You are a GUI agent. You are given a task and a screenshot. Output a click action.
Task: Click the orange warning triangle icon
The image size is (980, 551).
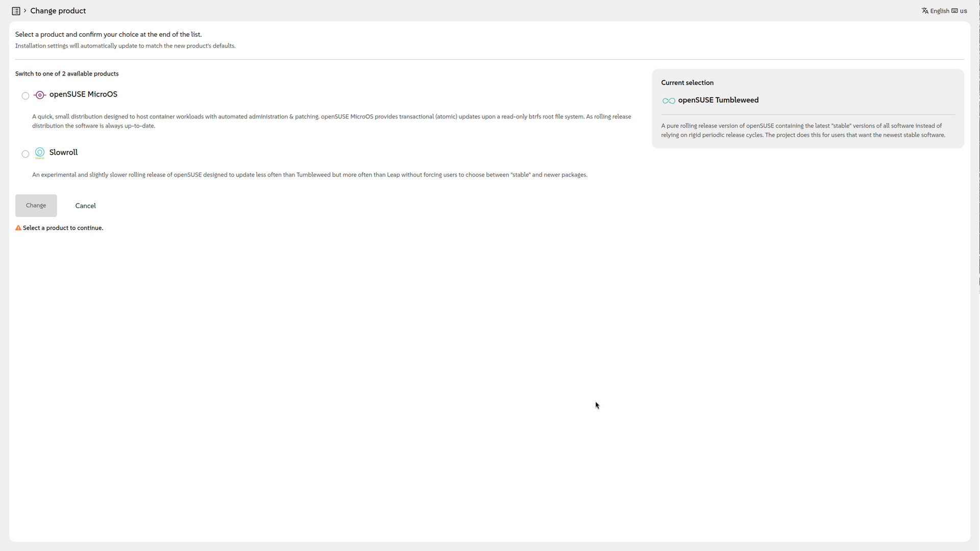point(18,228)
